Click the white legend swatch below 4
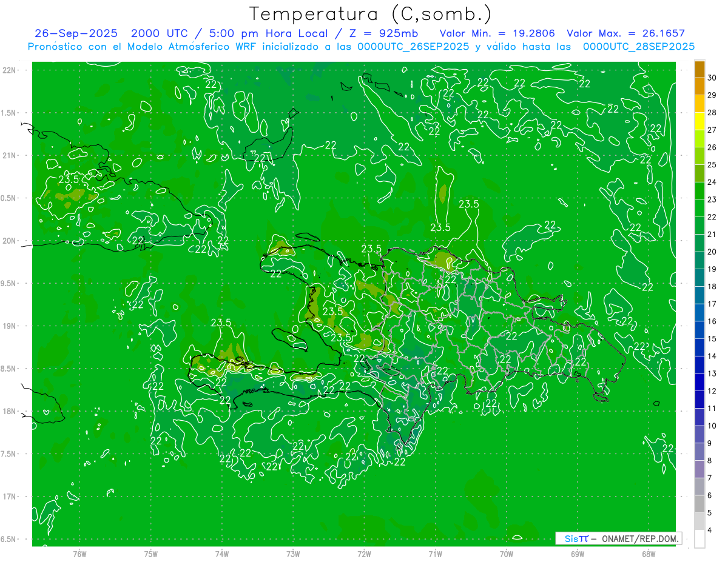This screenshot has width=728, height=562. tap(699, 538)
